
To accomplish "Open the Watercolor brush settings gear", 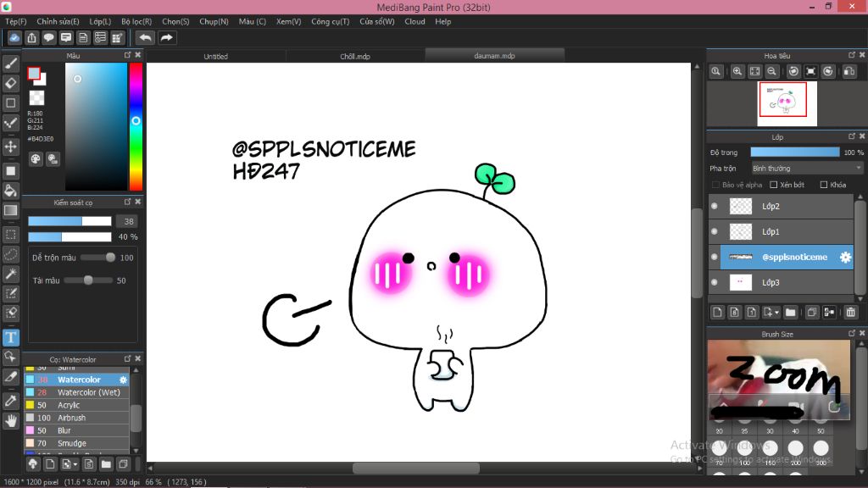I will pos(123,380).
